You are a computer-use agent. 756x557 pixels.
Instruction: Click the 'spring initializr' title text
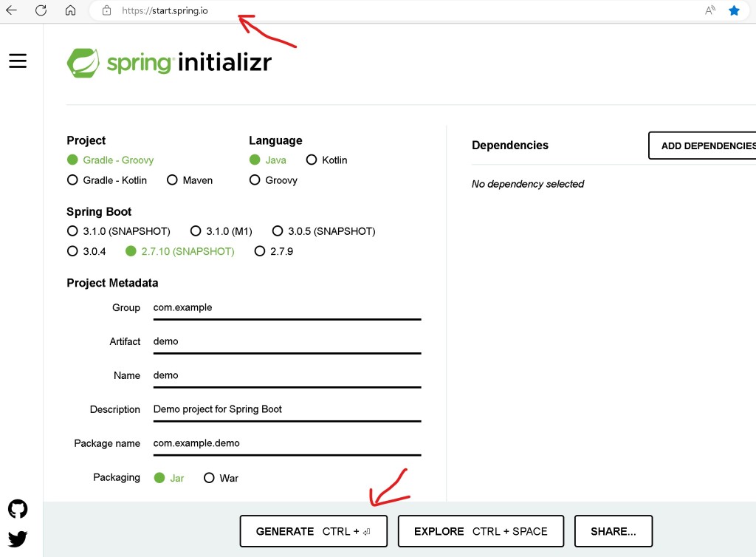click(x=189, y=63)
